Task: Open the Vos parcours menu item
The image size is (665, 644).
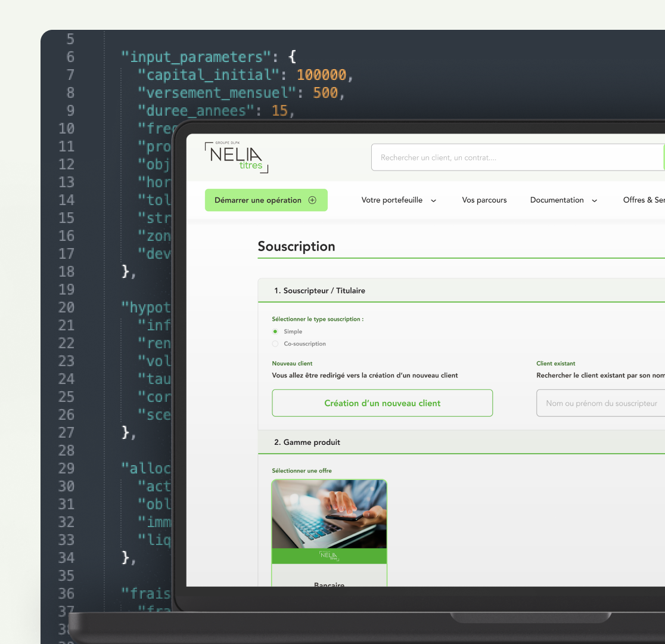Action: click(x=484, y=200)
